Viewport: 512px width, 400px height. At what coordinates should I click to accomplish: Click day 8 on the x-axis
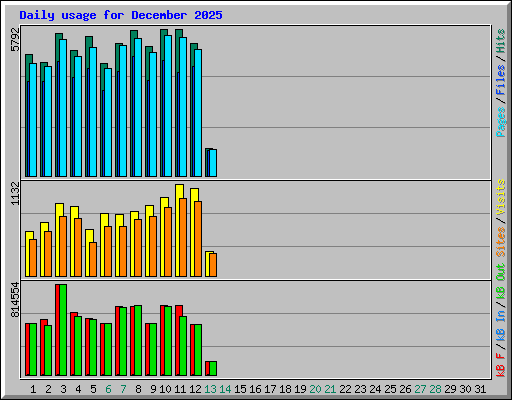click(138, 389)
